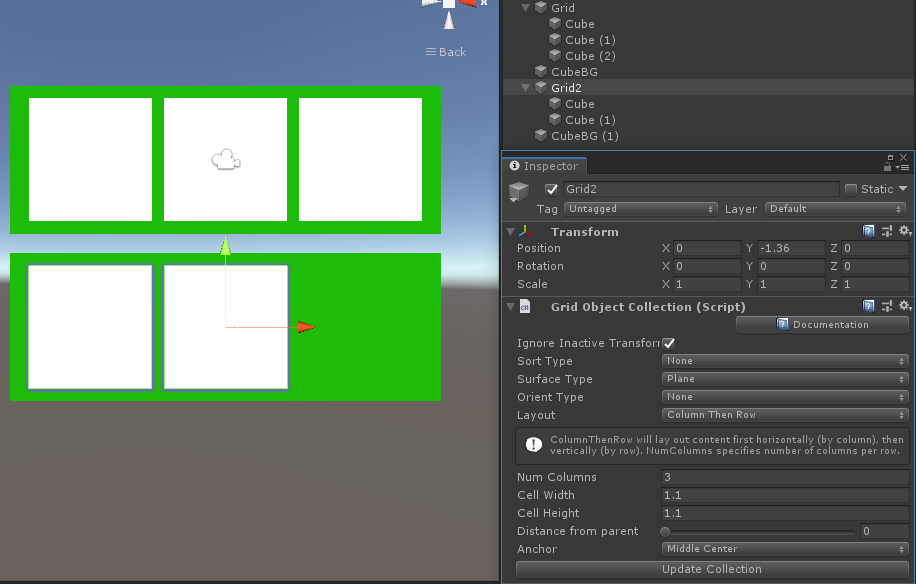The height and width of the screenshot is (584, 916).
Task: Select the Grid object in hierarchy
Action: (563, 8)
